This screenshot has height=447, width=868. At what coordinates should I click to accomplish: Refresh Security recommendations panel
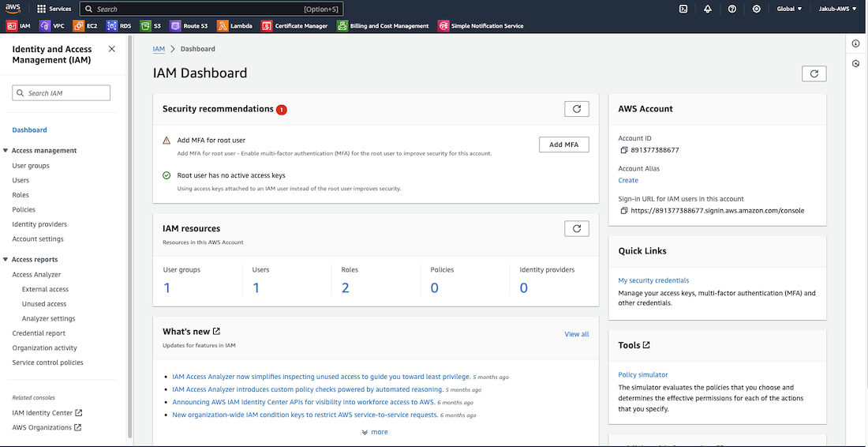point(577,109)
